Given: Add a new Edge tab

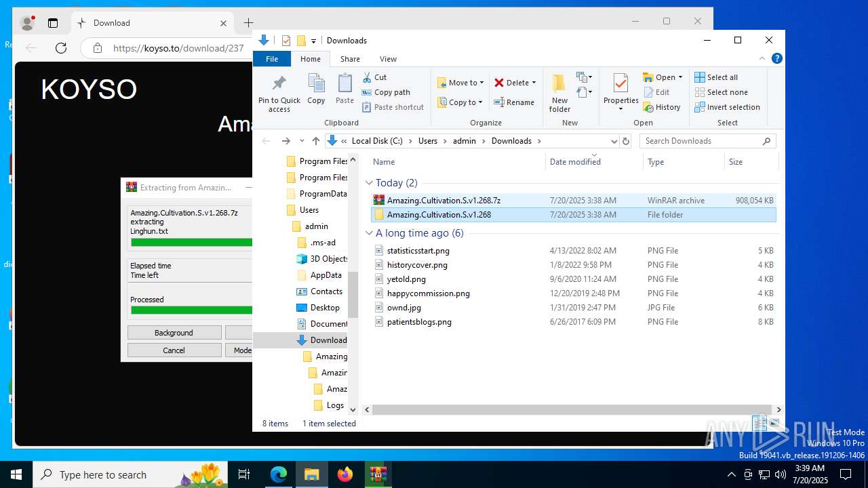Looking at the screenshot, I should (248, 23).
